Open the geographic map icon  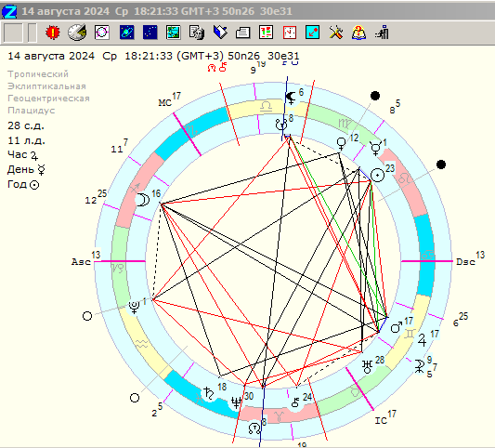pyautogui.click(x=174, y=33)
